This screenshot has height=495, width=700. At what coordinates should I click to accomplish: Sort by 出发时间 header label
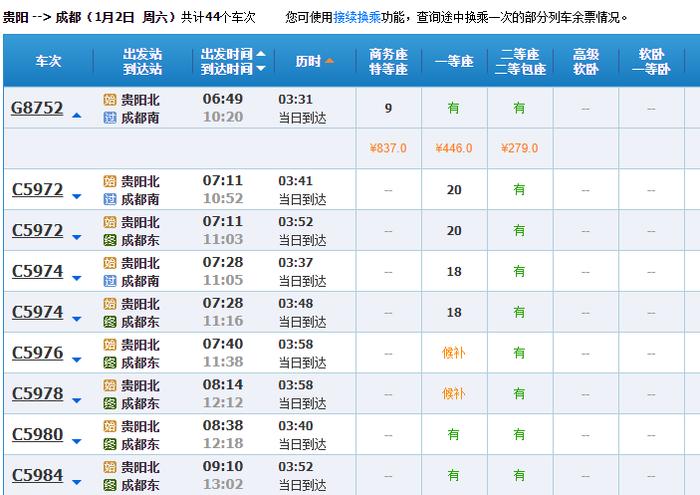tap(227, 54)
